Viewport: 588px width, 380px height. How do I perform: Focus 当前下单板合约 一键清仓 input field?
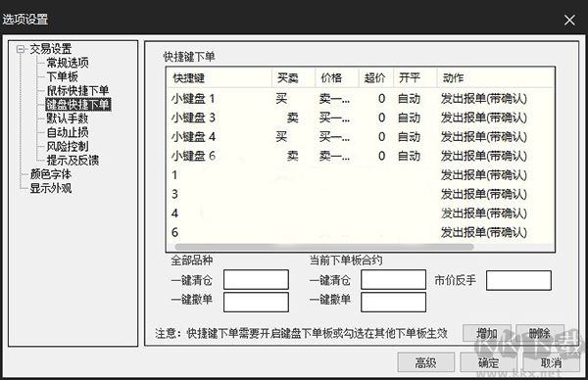point(393,279)
